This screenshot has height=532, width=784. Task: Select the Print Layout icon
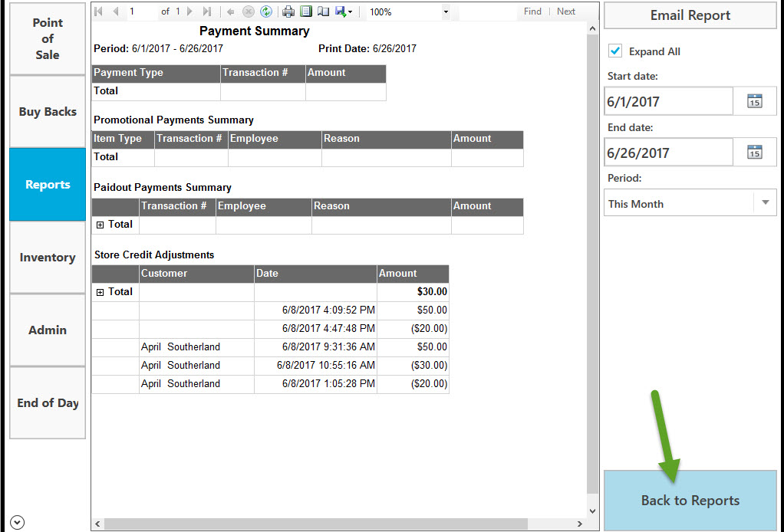coord(307,11)
